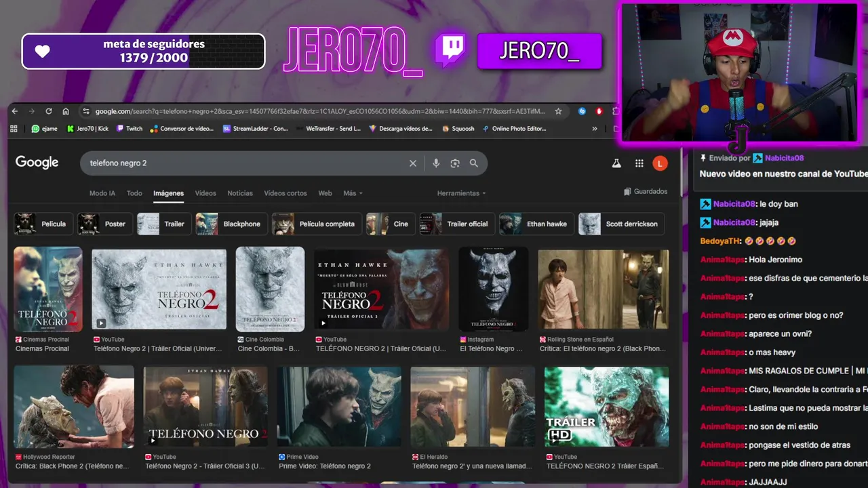Open the apps grid in bookmarks bar
This screenshot has height=488, width=868.
pos(14,128)
